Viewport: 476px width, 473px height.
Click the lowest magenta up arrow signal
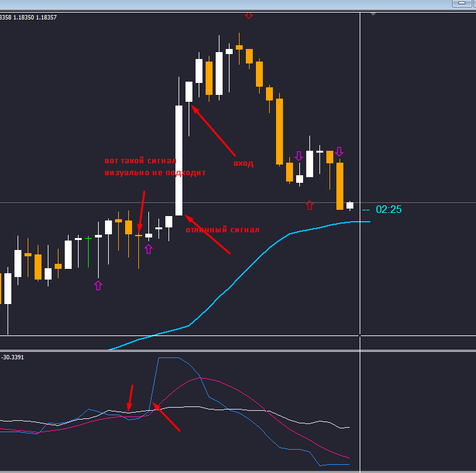[98, 285]
